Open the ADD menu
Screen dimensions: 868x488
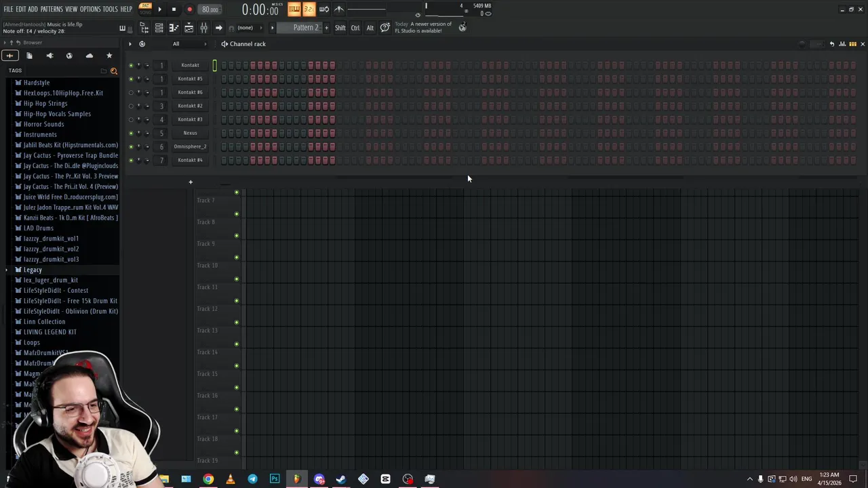click(x=33, y=9)
